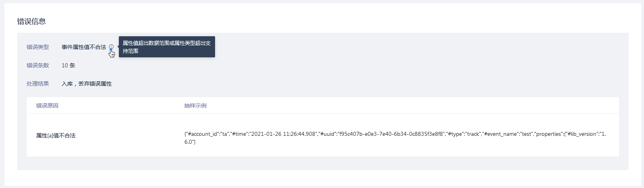Click the "#lib_version" key in the sample
Screen dimensions: 644x188
click(x=582, y=134)
